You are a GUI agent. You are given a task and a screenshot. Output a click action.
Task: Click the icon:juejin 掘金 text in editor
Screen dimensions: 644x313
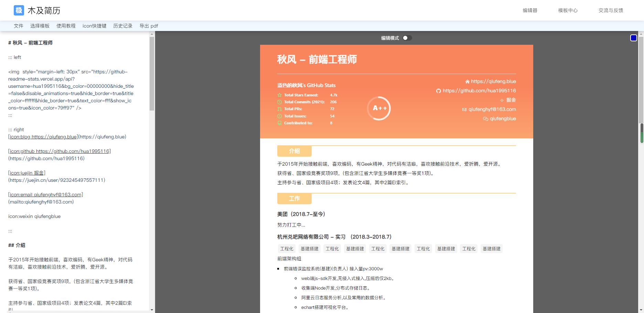[x=27, y=173]
